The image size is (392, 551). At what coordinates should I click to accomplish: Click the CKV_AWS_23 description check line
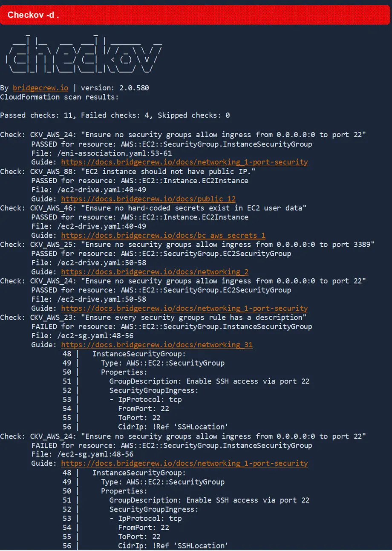click(x=153, y=317)
